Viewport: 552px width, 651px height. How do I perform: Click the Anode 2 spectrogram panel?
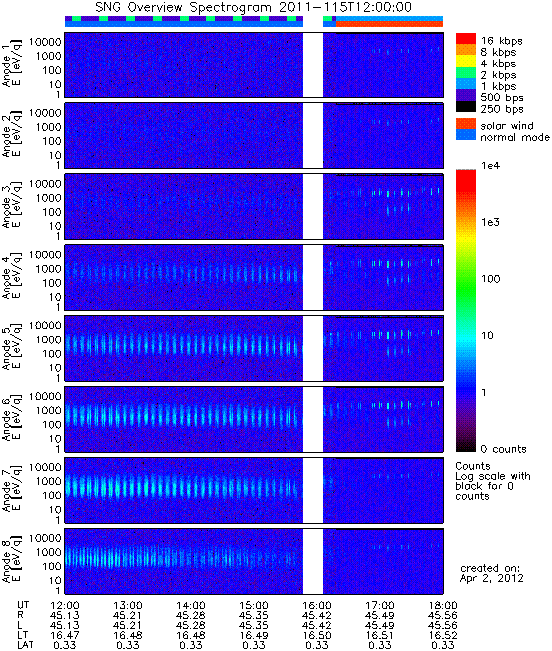(x=254, y=136)
